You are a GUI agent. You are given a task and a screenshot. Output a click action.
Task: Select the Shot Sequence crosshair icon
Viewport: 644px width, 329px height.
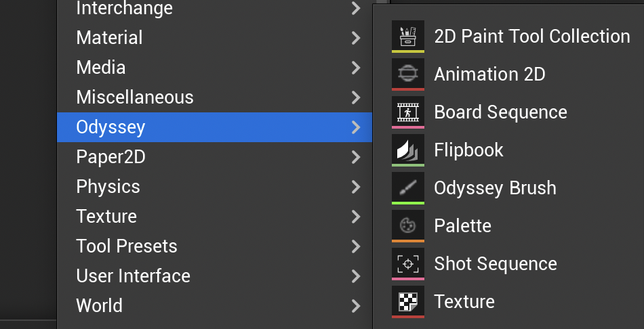coord(408,264)
